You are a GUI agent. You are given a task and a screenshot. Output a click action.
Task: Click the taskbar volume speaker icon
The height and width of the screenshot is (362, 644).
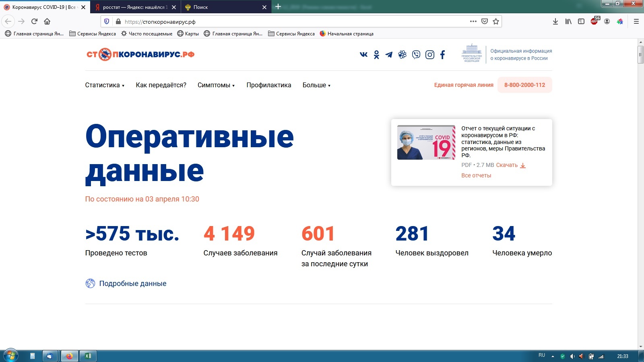click(572, 356)
